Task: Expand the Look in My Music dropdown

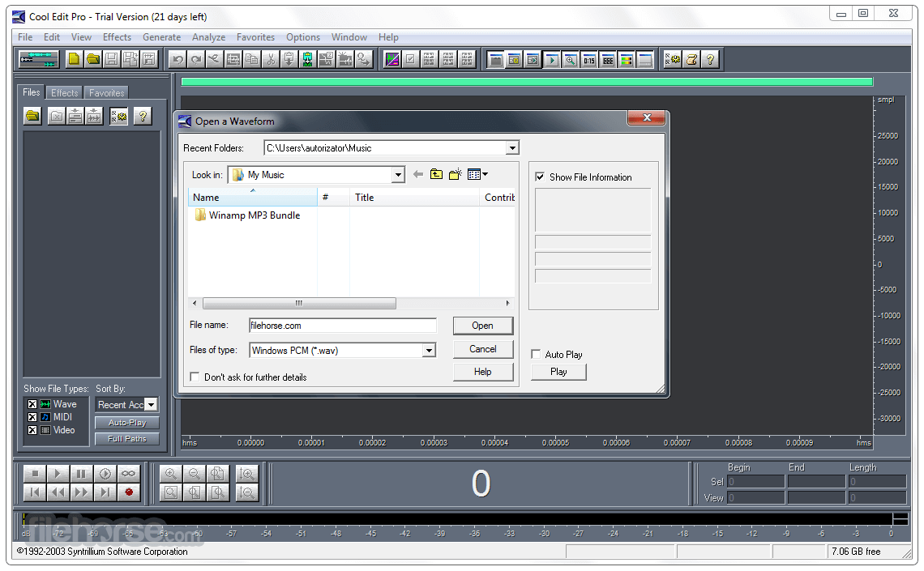Action: pyautogui.click(x=398, y=175)
